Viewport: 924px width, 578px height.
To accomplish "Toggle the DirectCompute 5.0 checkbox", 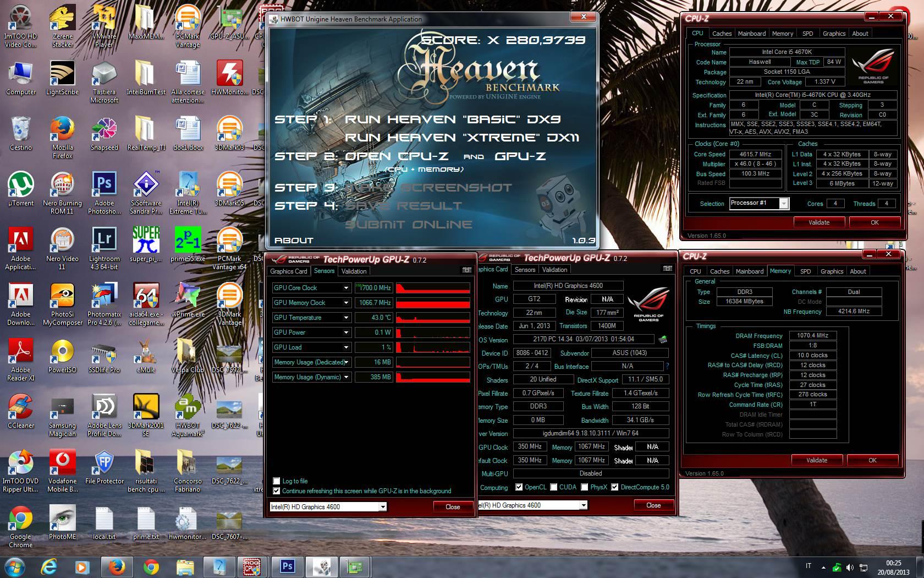I will [615, 487].
